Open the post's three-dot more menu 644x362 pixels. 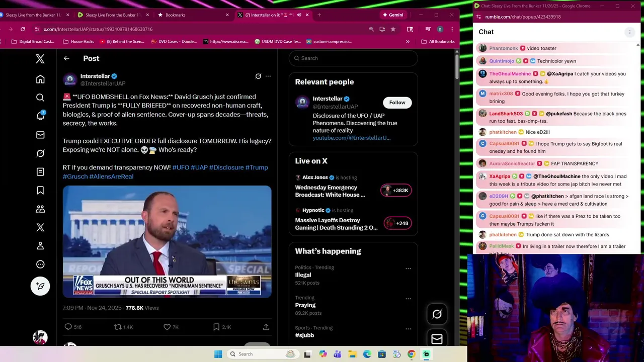point(268,76)
